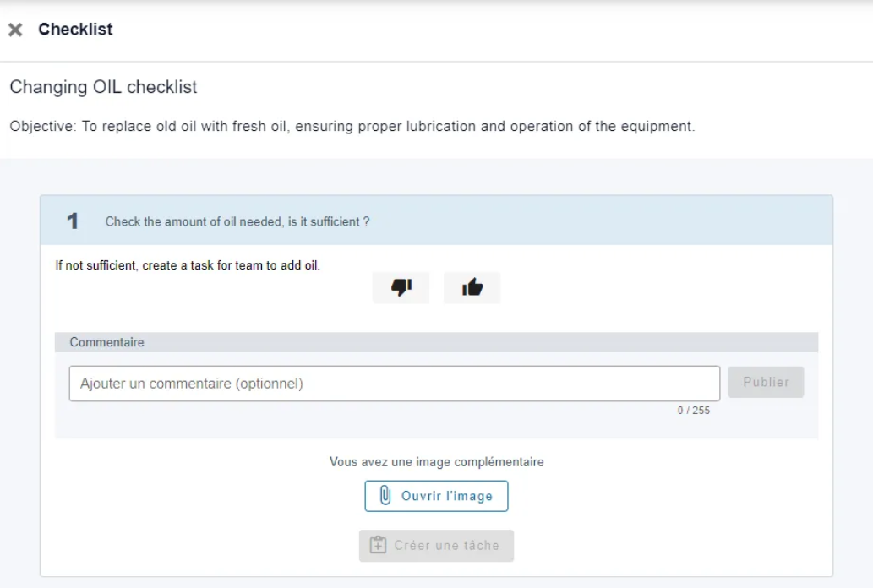Click the Objective description text
Image resolution: width=873 pixels, height=588 pixels.
pyautogui.click(x=352, y=127)
